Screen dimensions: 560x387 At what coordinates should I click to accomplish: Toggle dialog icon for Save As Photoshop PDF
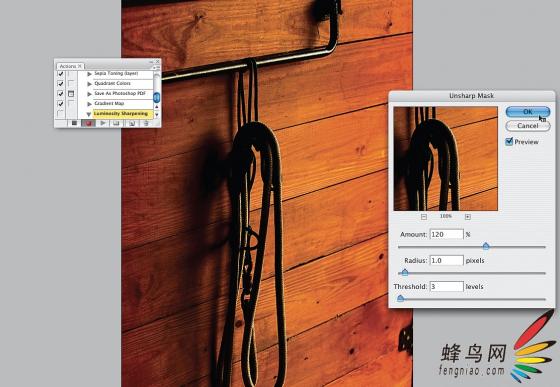coord(71,94)
